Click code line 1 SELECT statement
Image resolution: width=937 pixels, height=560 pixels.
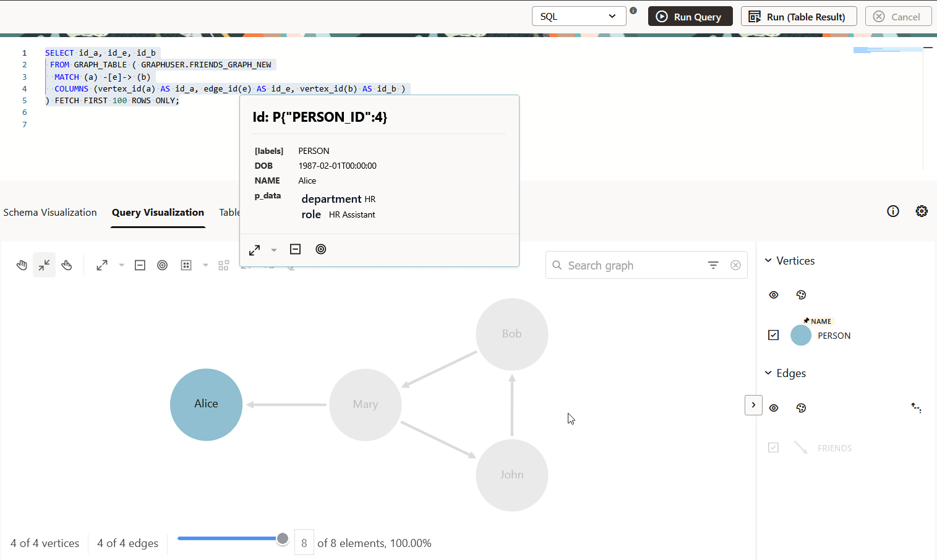coord(100,53)
